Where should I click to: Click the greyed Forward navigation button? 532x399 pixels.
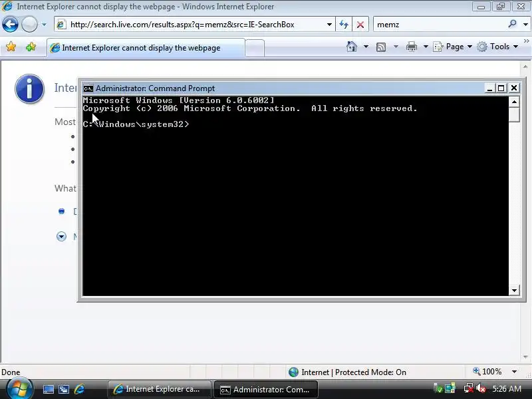click(29, 25)
